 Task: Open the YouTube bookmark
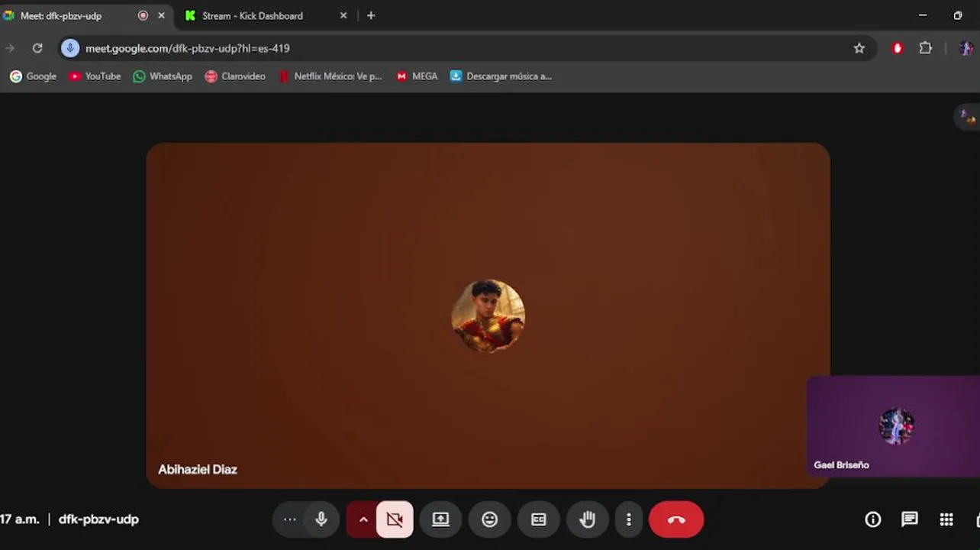point(95,76)
